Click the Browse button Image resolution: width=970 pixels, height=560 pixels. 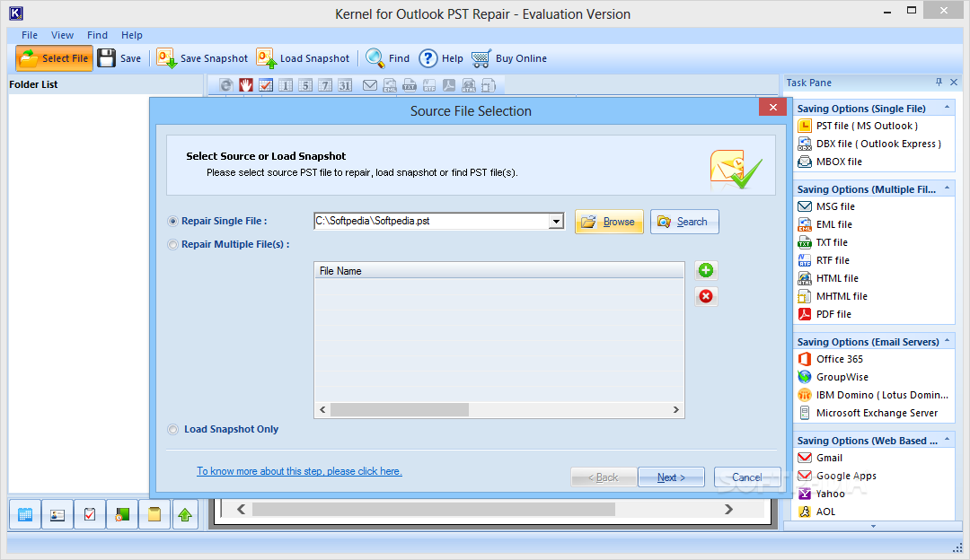point(609,222)
